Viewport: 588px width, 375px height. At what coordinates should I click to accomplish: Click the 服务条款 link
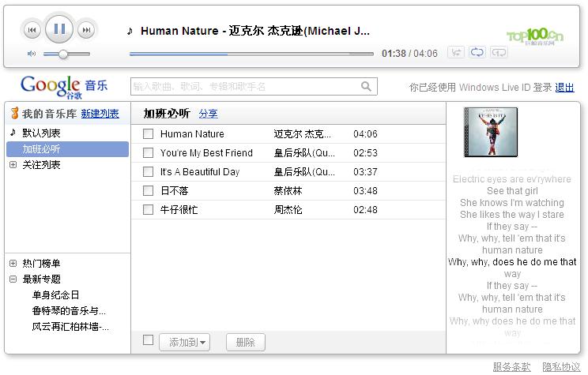511,367
